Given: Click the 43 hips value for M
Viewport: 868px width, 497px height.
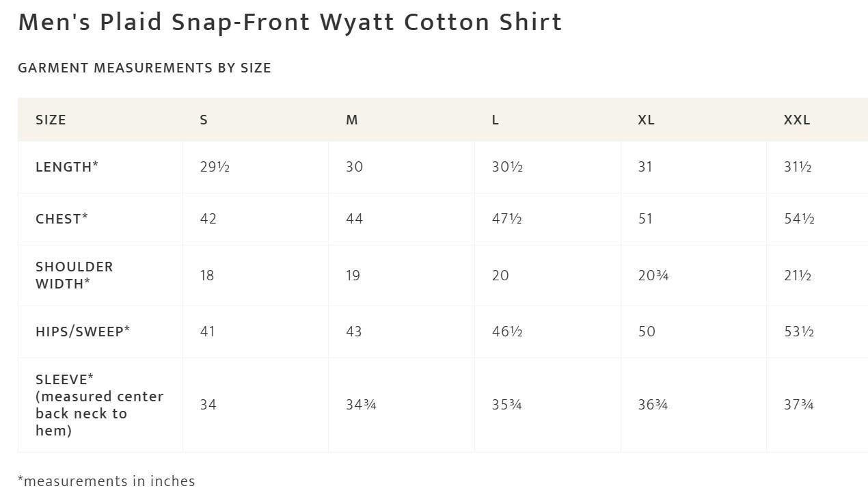Looking at the screenshot, I should (x=354, y=332).
